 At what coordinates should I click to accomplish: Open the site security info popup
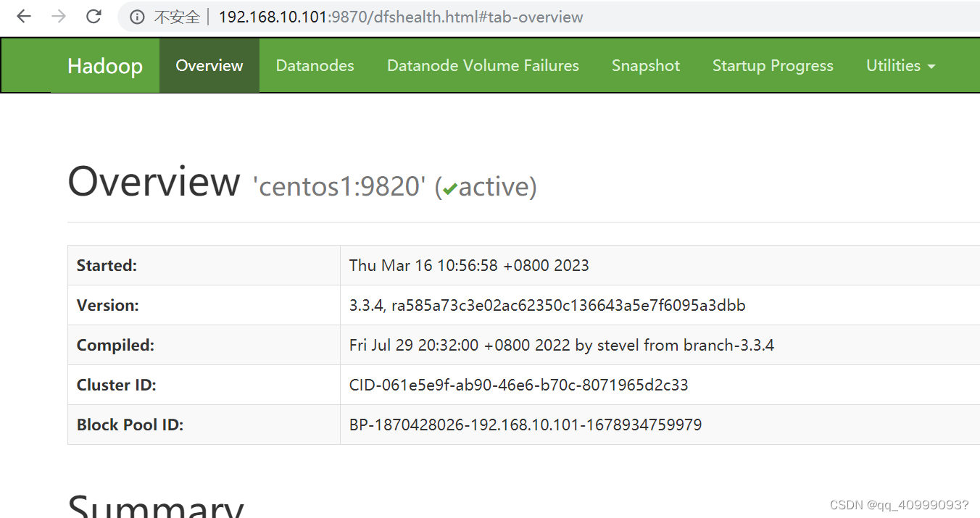pos(136,17)
